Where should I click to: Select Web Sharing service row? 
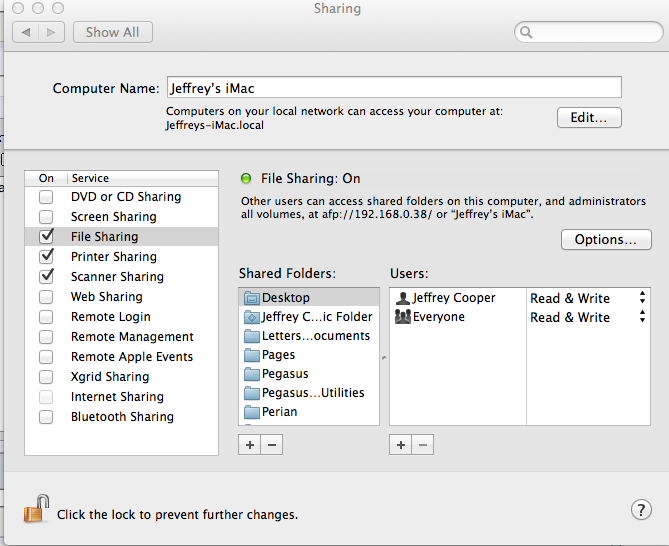pos(122,296)
